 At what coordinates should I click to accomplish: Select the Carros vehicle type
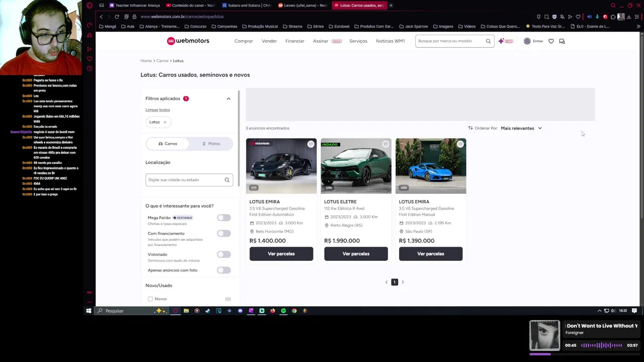tap(168, 144)
